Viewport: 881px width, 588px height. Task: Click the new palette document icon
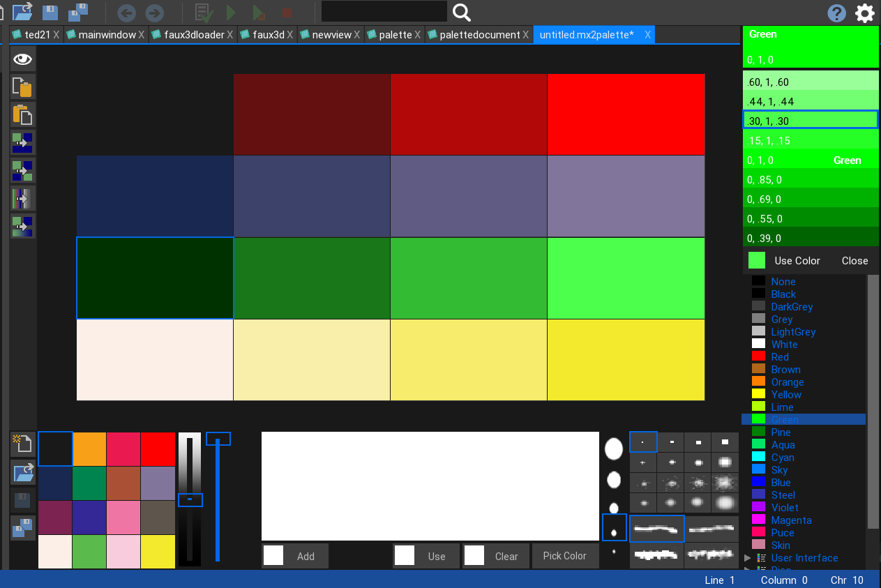tap(22, 444)
